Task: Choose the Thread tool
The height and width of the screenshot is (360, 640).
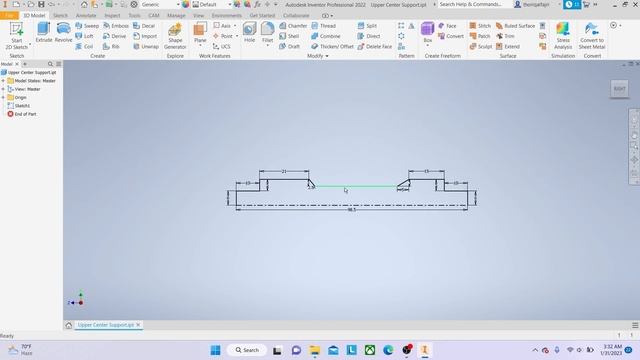Action: coord(323,26)
